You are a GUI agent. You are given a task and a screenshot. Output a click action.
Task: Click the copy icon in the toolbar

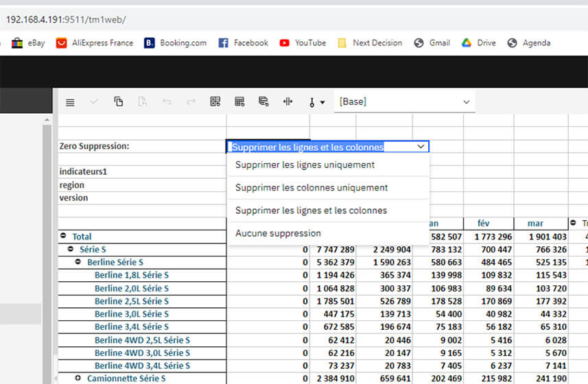click(x=118, y=101)
